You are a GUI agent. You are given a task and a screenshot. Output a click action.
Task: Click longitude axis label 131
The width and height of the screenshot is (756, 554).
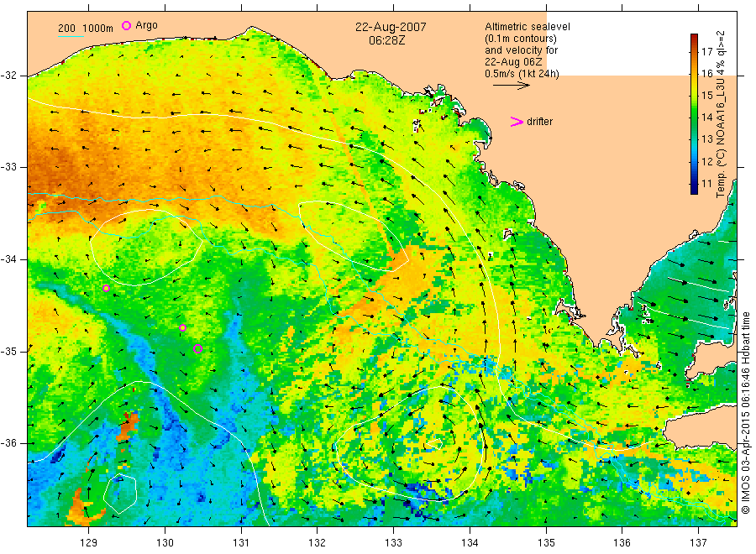click(x=241, y=543)
